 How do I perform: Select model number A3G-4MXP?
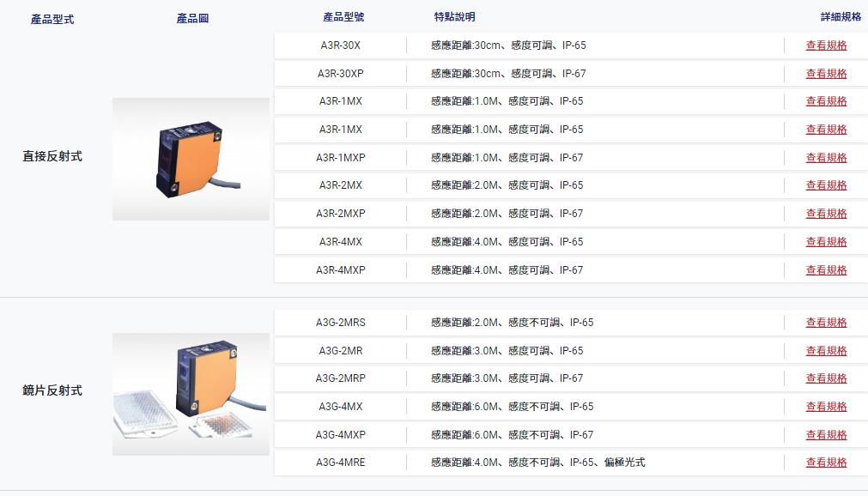coord(341,435)
